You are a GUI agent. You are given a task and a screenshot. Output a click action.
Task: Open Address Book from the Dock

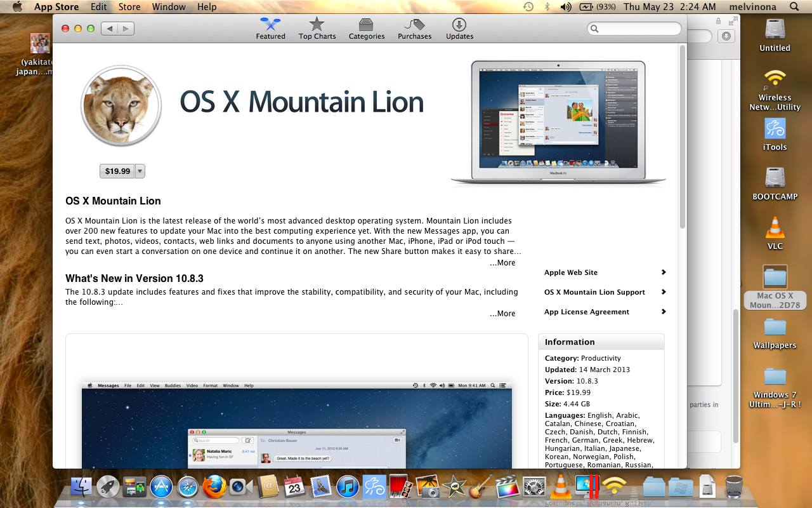[268, 487]
